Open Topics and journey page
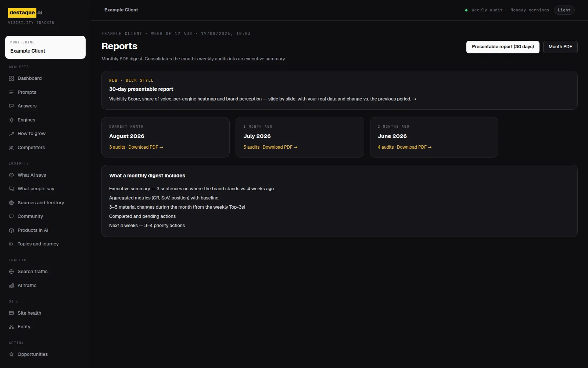The width and height of the screenshot is (588, 368). [45, 244]
